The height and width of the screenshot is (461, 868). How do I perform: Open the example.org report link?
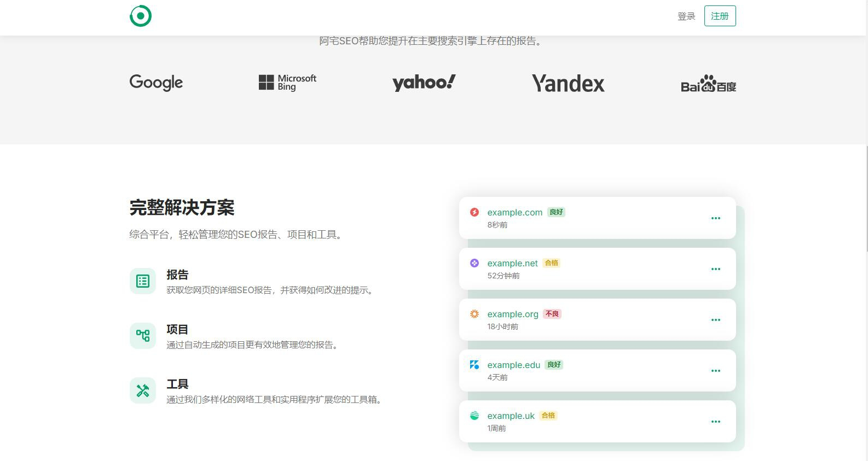[x=513, y=314]
